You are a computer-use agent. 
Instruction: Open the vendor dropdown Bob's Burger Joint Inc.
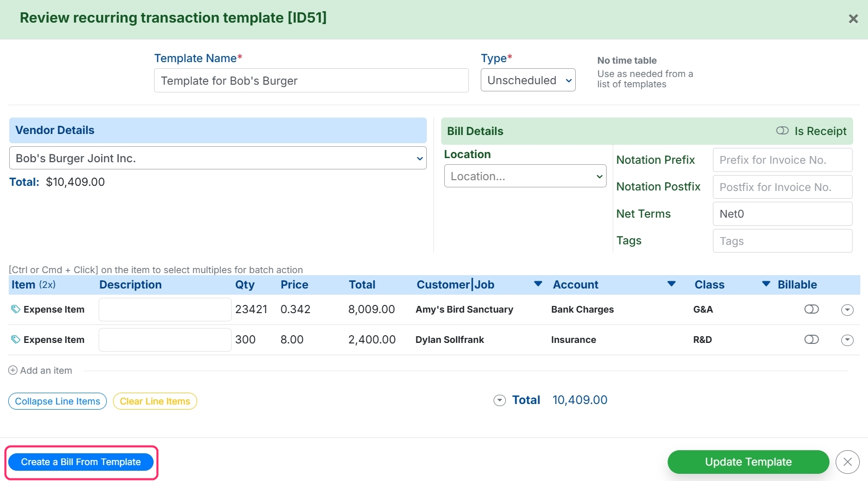(218, 158)
